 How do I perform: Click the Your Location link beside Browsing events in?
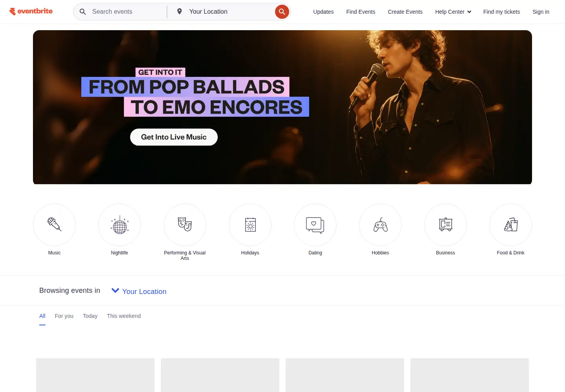click(144, 292)
